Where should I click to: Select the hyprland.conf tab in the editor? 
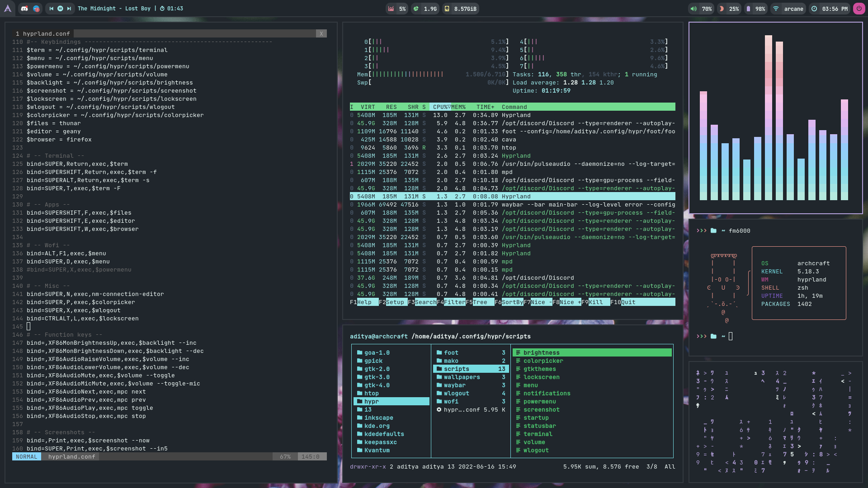coord(43,33)
